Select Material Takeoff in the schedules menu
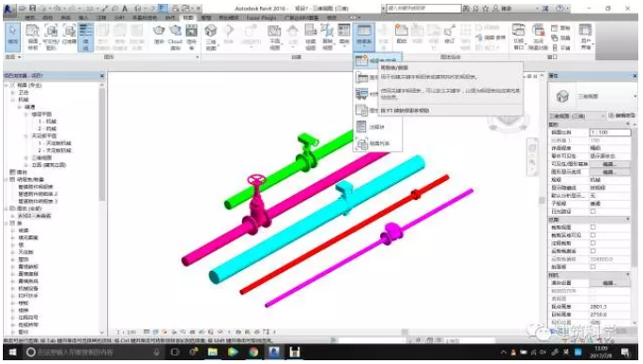Screen dimensions: 643x364 [366, 94]
